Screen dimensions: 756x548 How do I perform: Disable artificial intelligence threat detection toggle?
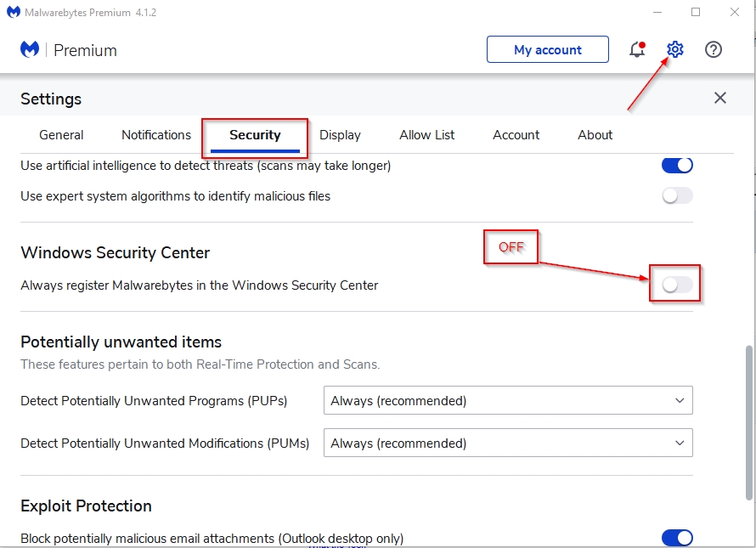pos(677,166)
